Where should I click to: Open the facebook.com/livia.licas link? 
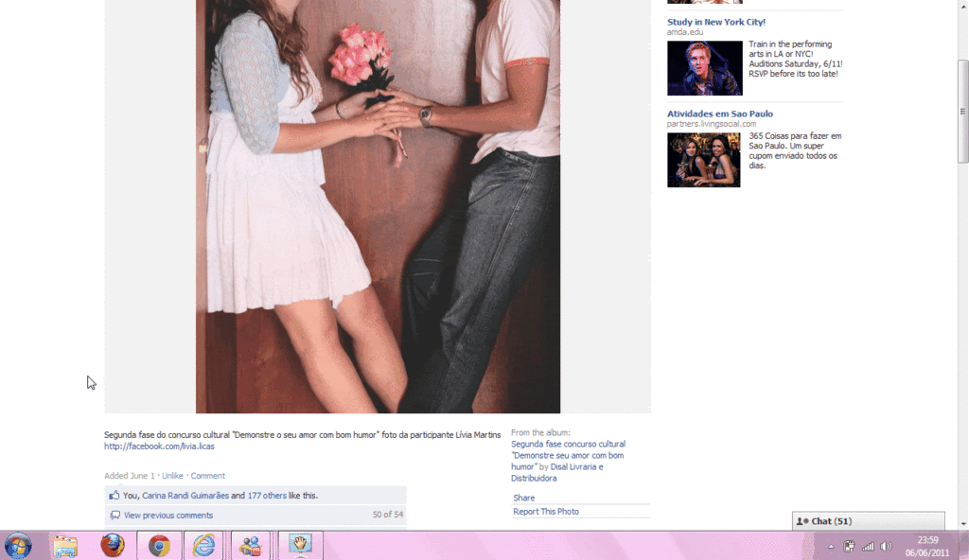coord(159,446)
